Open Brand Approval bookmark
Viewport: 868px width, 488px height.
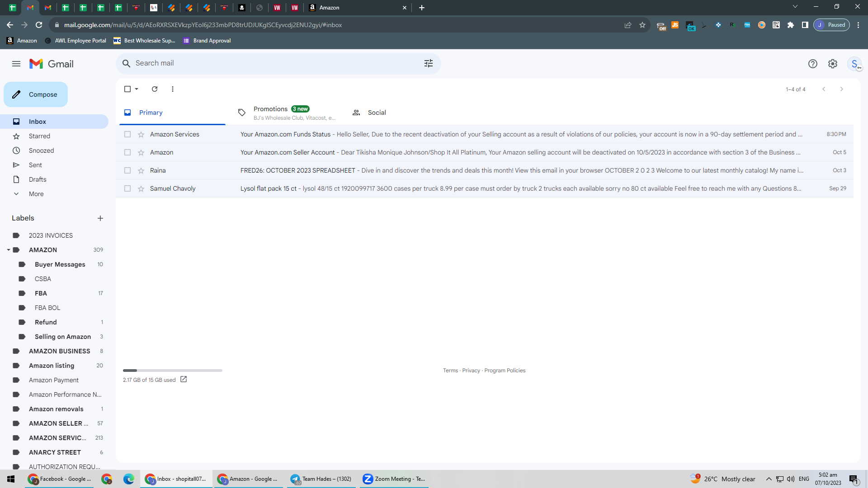point(207,41)
